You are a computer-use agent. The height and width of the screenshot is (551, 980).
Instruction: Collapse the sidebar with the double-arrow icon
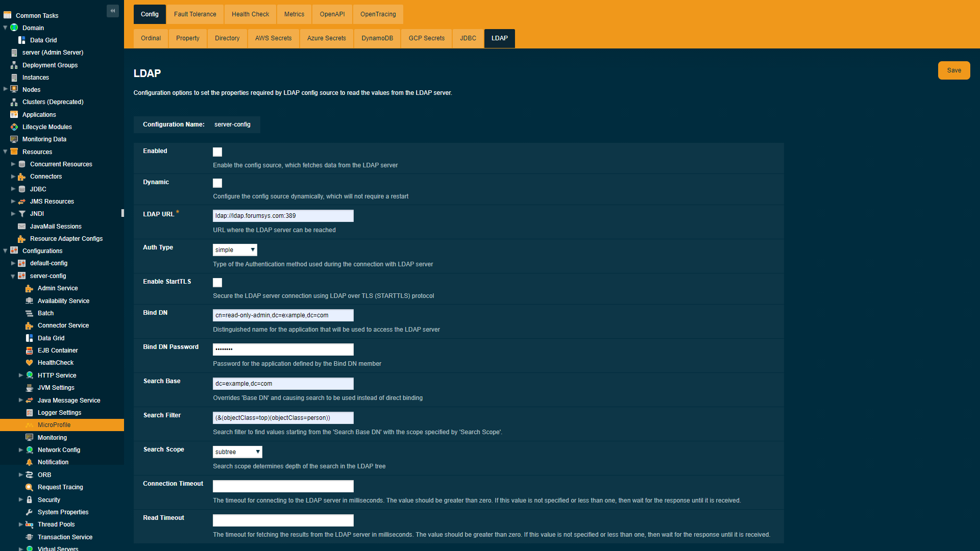112,10
